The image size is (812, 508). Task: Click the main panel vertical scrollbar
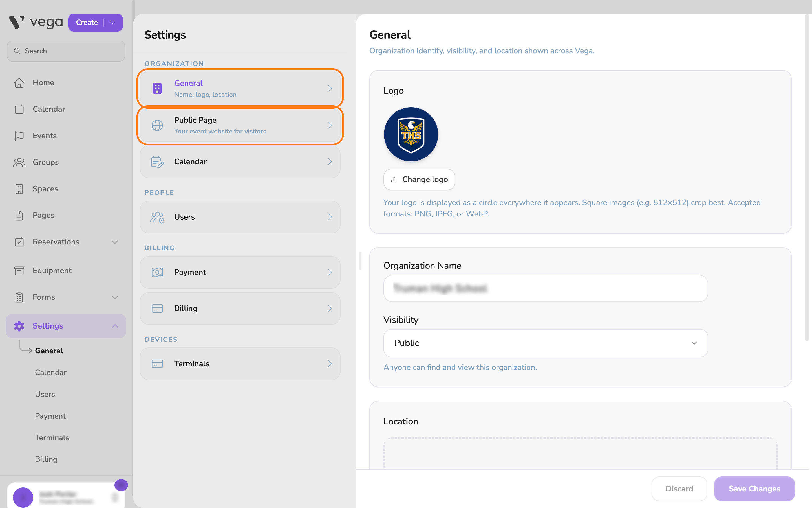[807, 178]
